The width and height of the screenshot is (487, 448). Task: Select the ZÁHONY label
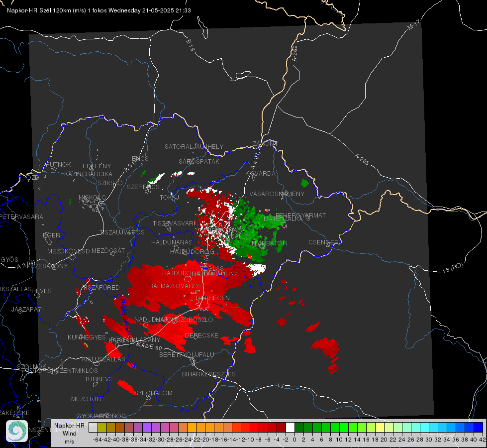[265, 144]
